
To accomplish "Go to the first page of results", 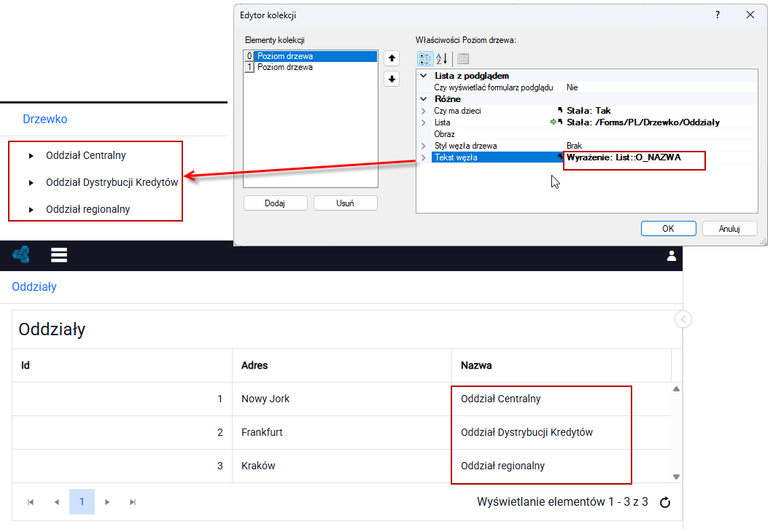I will (x=31, y=502).
